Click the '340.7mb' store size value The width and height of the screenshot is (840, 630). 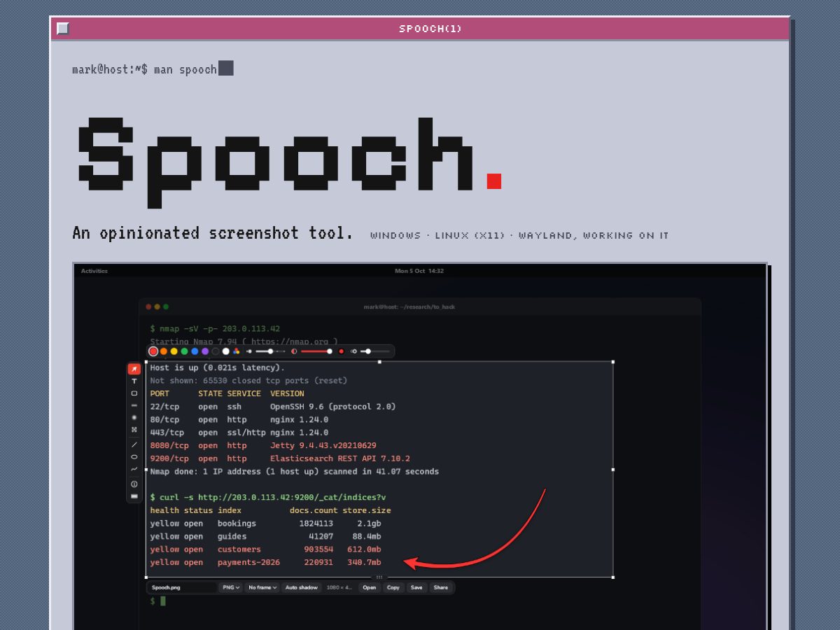click(364, 562)
